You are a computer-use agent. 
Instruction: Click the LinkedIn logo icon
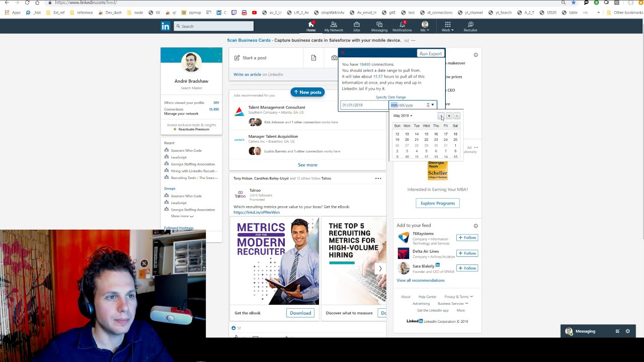pos(166,26)
